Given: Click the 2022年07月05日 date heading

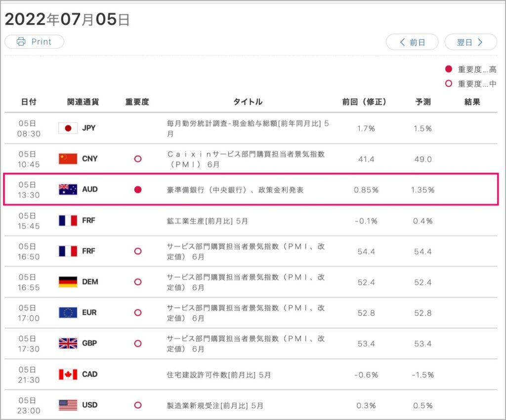Looking at the screenshot, I should pos(67,19).
